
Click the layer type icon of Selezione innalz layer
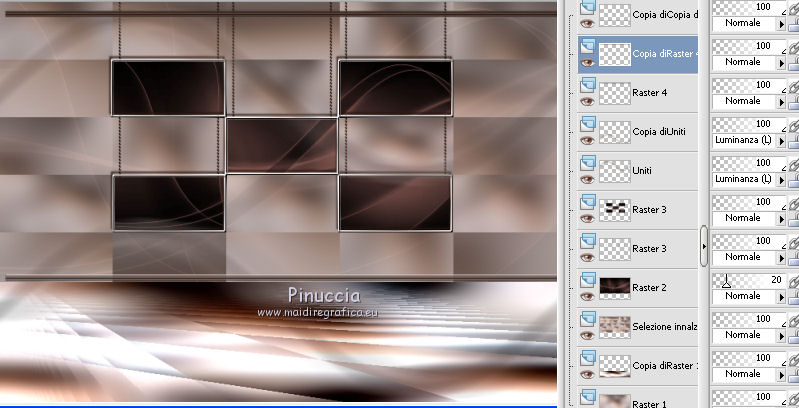588,318
